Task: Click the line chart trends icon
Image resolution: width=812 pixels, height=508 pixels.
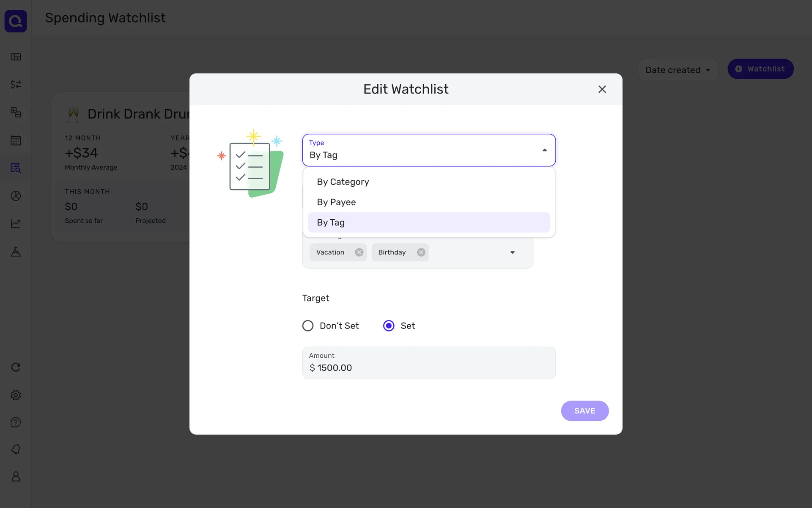Action: pyautogui.click(x=16, y=224)
